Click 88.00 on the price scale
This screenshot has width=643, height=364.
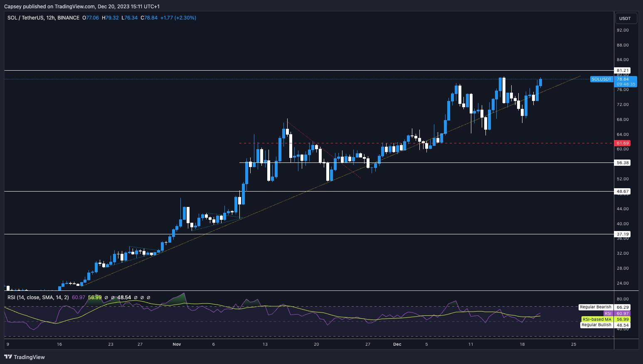(623, 45)
